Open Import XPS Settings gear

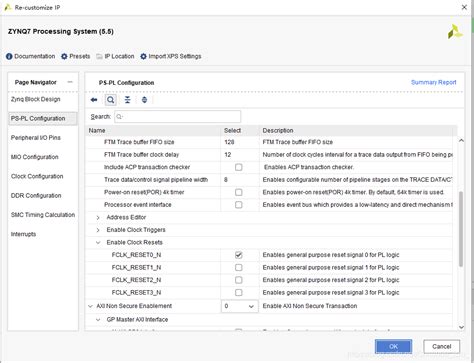pyautogui.click(x=143, y=57)
